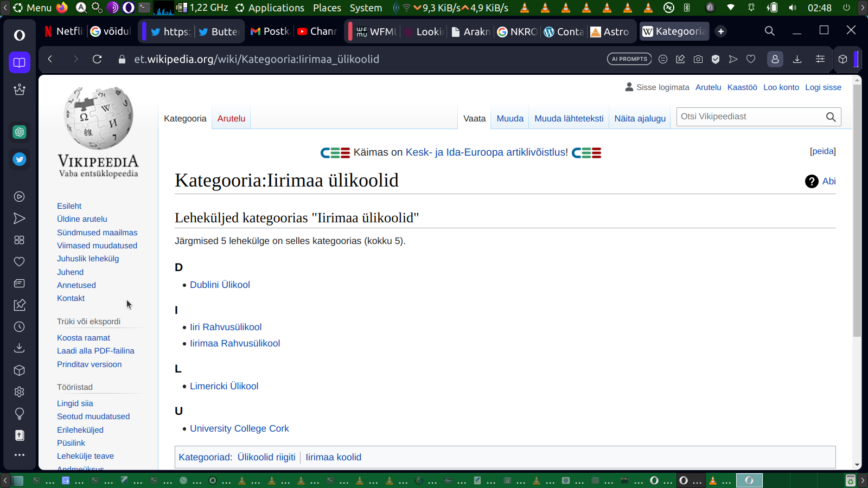Image resolution: width=868 pixels, height=488 pixels.
Task: Open the Player icon in Opera sidebar
Action: coord(20,197)
